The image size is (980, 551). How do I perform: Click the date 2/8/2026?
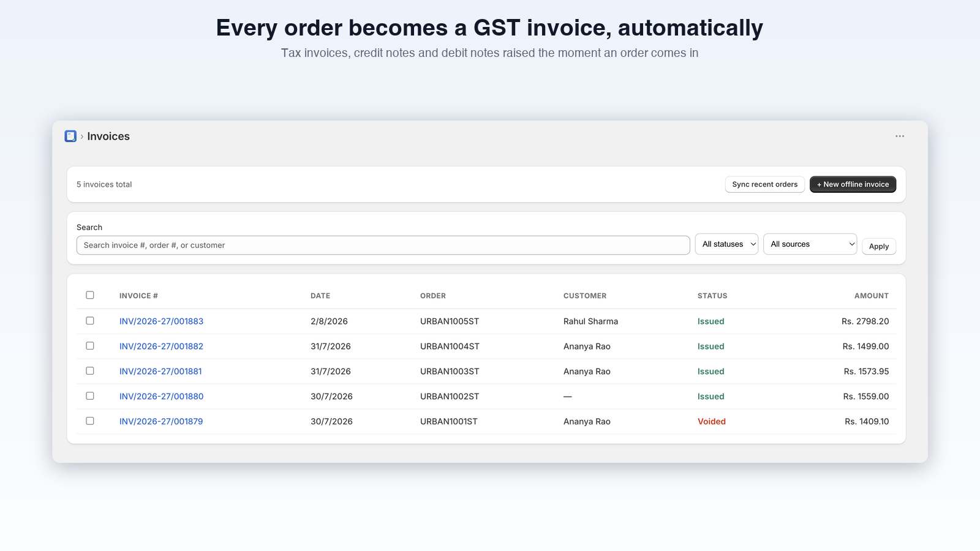329,321
